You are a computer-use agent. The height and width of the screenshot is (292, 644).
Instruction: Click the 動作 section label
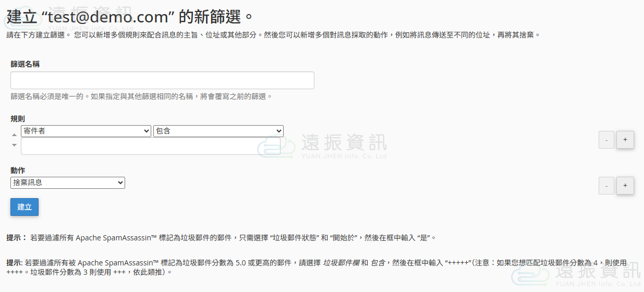[x=18, y=171]
